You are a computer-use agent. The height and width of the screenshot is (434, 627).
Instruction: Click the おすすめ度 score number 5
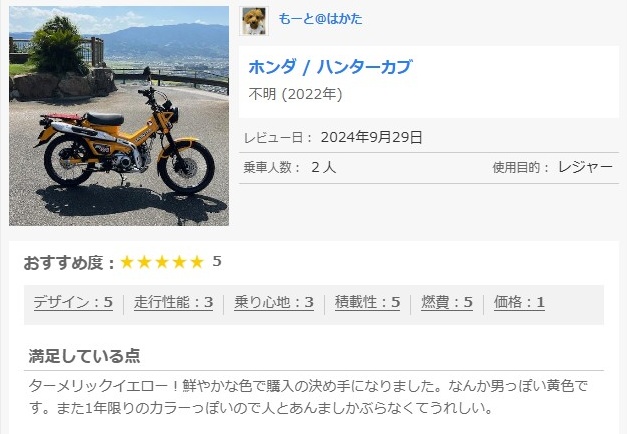217,262
